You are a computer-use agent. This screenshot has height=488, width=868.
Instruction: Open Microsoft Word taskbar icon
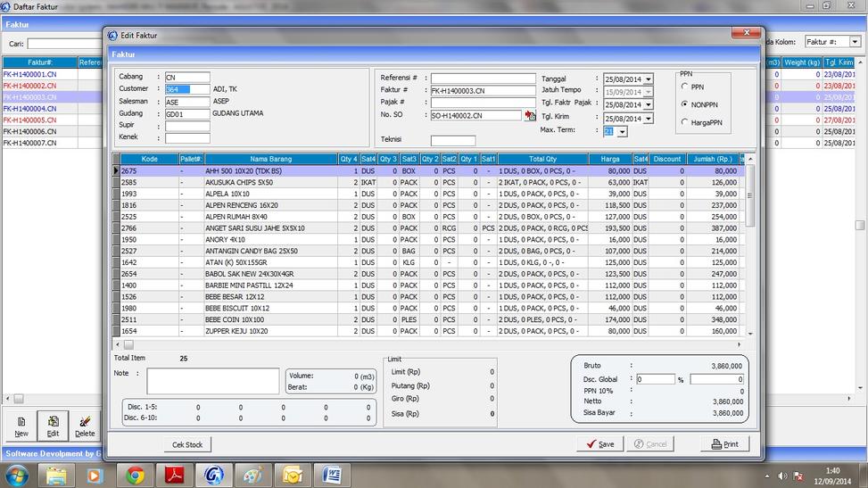coord(332,476)
